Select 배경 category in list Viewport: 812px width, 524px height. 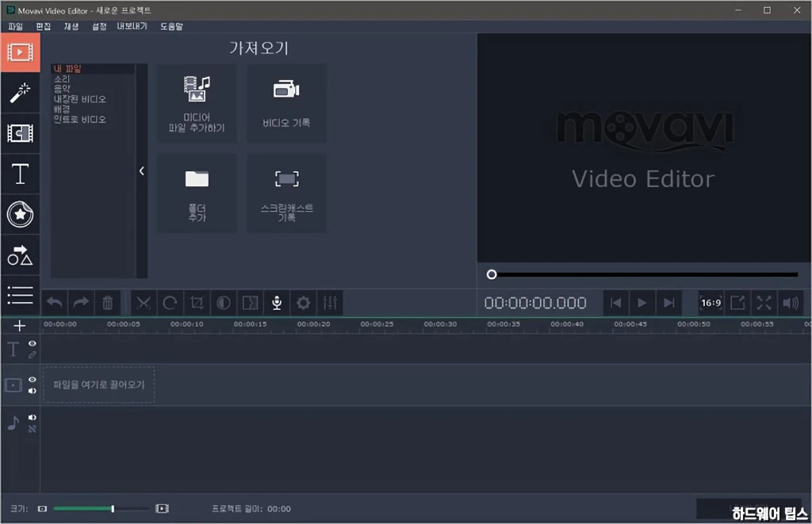pos(62,109)
